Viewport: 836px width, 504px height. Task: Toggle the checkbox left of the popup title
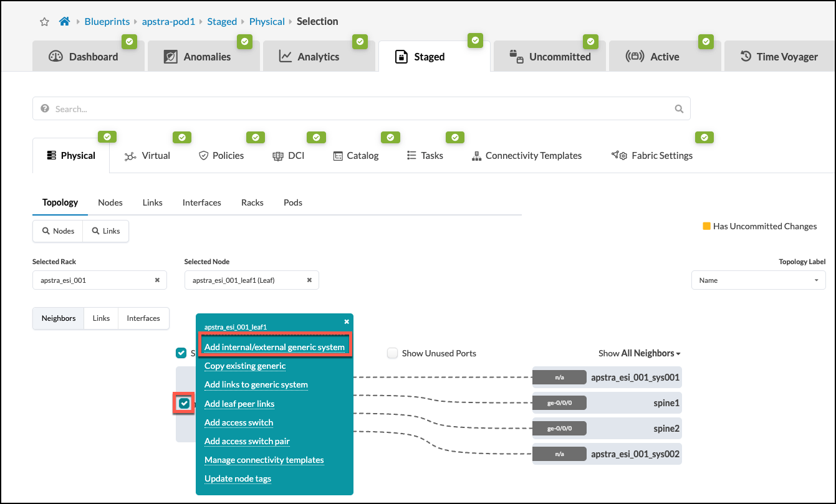click(x=181, y=353)
